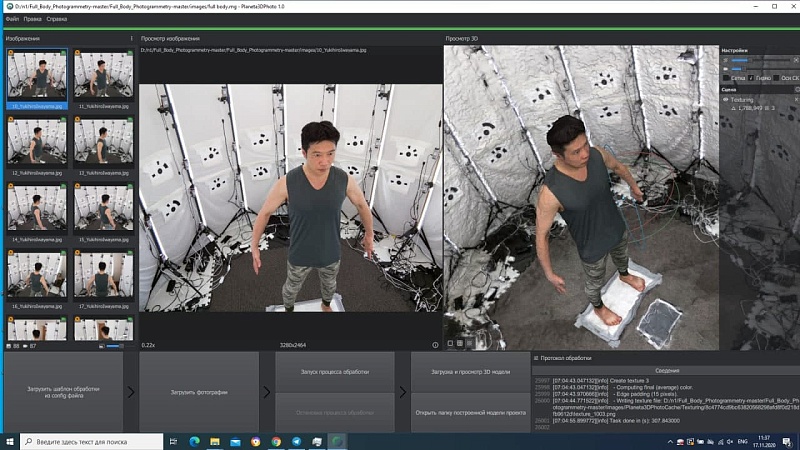Select thumbnail 10_YukihiroIwayama.jpg
The image size is (800, 450).
click(x=37, y=79)
